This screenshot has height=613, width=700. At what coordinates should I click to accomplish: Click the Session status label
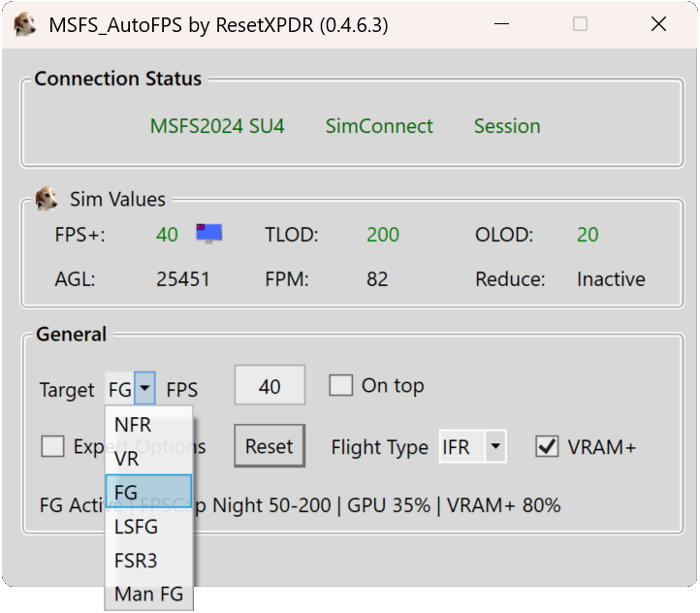(507, 126)
